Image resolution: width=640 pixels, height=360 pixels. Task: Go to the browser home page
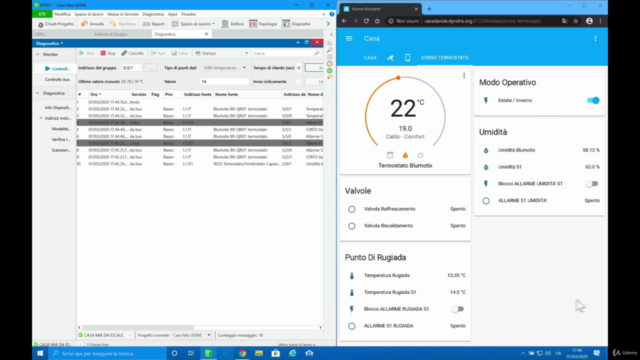click(377, 21)
